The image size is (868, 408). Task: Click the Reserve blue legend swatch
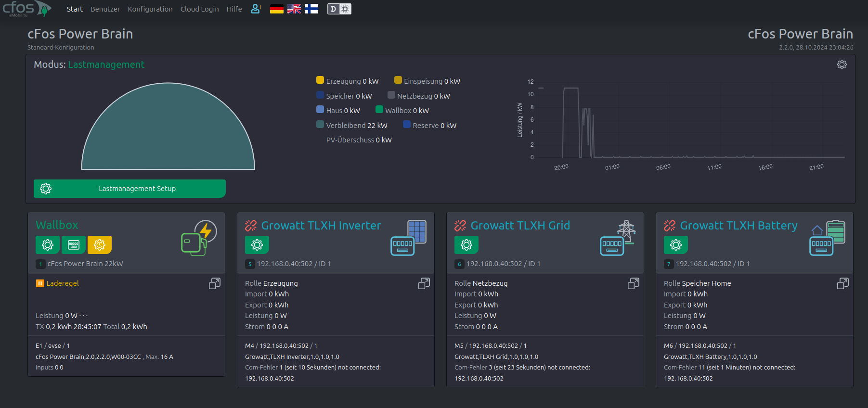click(x=407, y=124)
